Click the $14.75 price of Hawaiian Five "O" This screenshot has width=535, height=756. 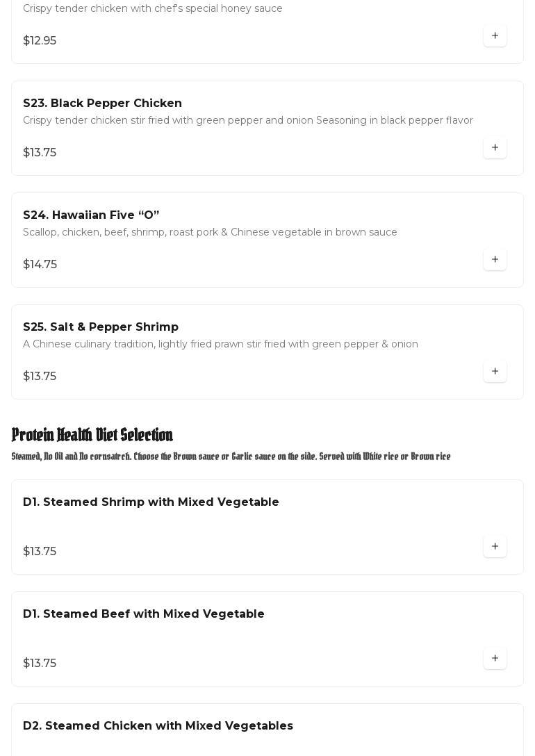coord(40,265)
